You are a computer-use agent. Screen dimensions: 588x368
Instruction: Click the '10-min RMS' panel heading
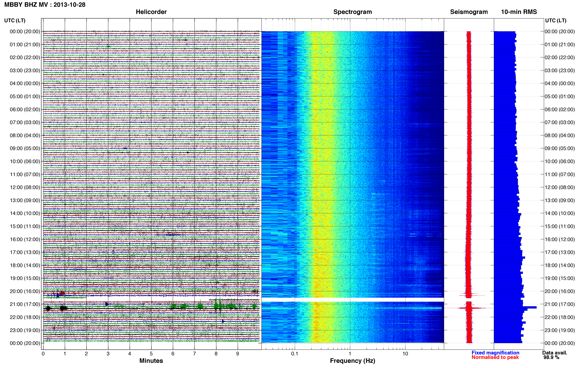[x=519, y=12]
